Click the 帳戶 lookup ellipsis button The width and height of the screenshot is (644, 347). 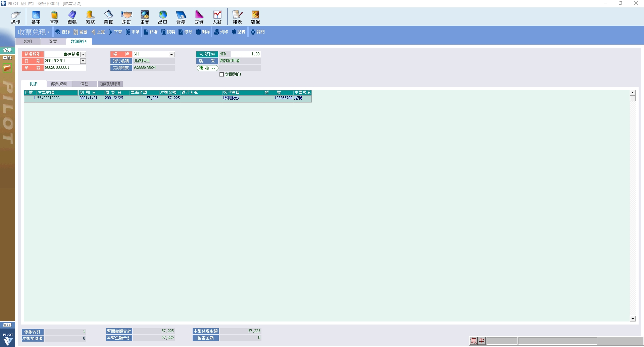tap(171, 54)
